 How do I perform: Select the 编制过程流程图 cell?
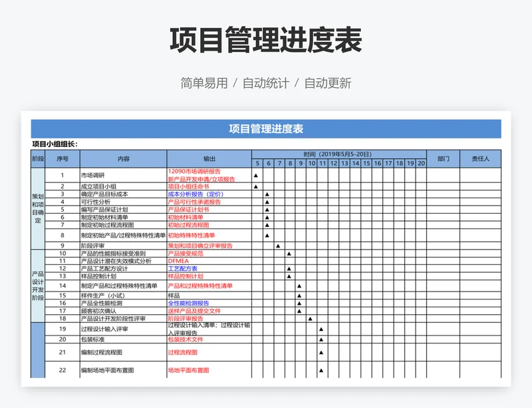click(x=124, y=352)
